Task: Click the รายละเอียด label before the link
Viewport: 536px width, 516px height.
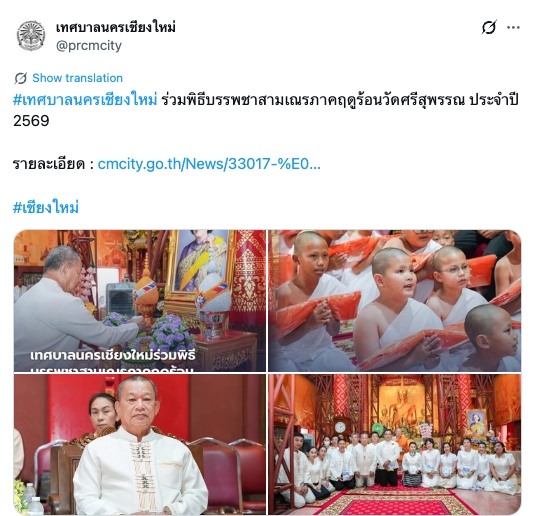Action: pos(49,164)
